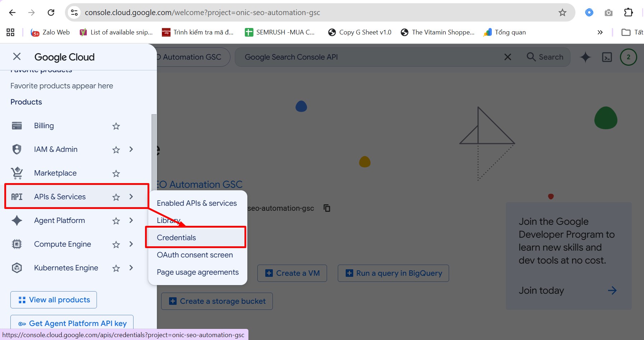
Task: Clear the search box with X icon
Action: click(508, 57)
